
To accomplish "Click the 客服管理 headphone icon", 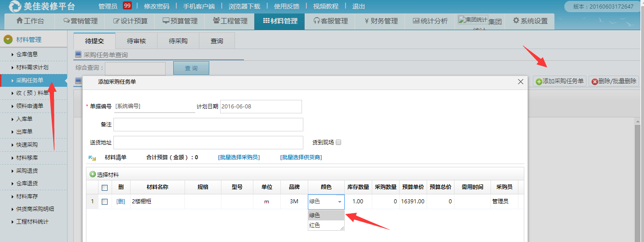I will pos(317,21).
